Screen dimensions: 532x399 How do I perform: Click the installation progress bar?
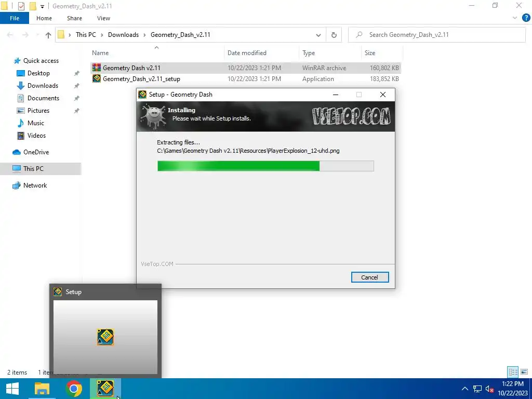[265, 166]
